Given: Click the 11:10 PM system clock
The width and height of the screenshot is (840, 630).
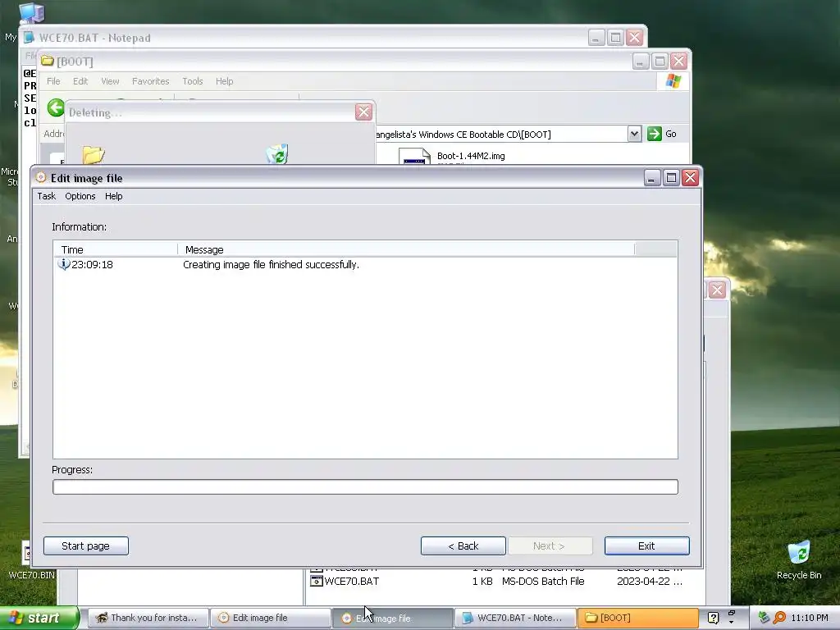Looking at the screenshot, I should click(810, 618).
